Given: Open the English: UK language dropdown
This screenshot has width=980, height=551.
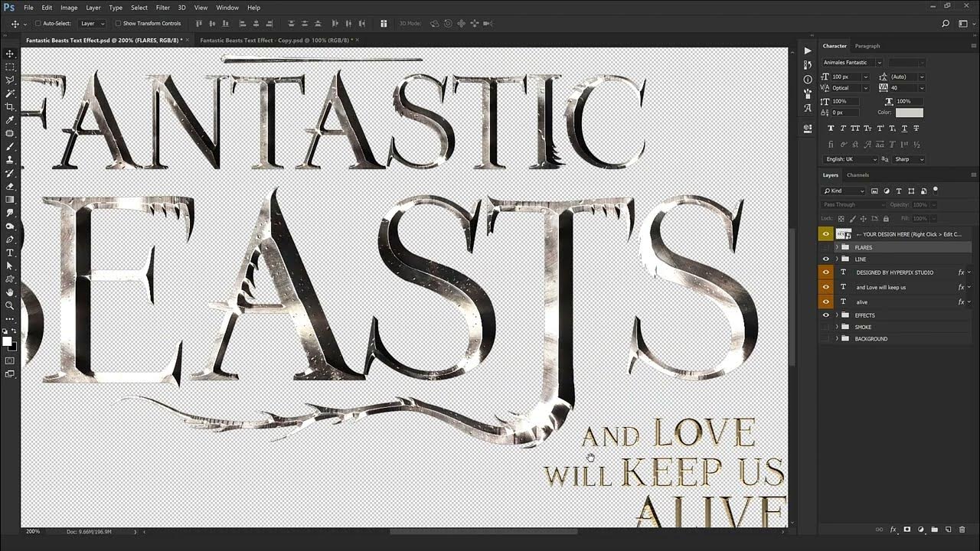Looking at the screenshot, I should (850, 159).
